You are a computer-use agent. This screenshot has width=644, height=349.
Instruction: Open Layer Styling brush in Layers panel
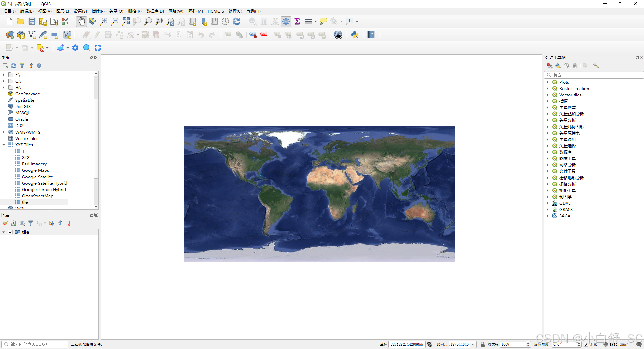[5, 223]
